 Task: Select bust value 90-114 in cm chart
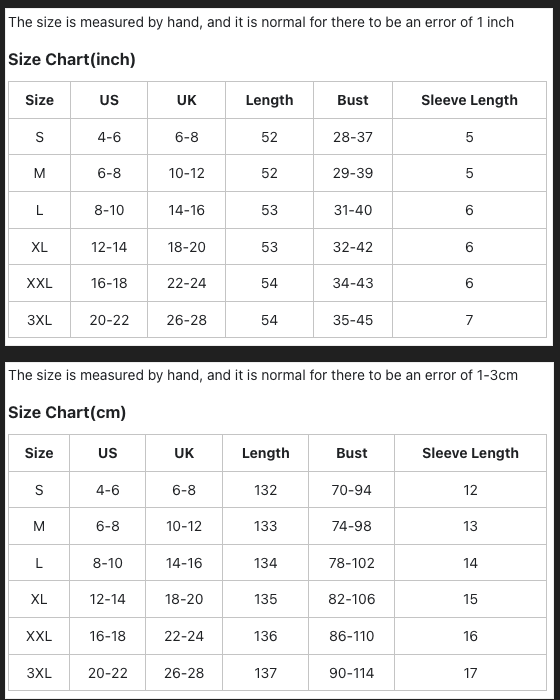[351, 673]
